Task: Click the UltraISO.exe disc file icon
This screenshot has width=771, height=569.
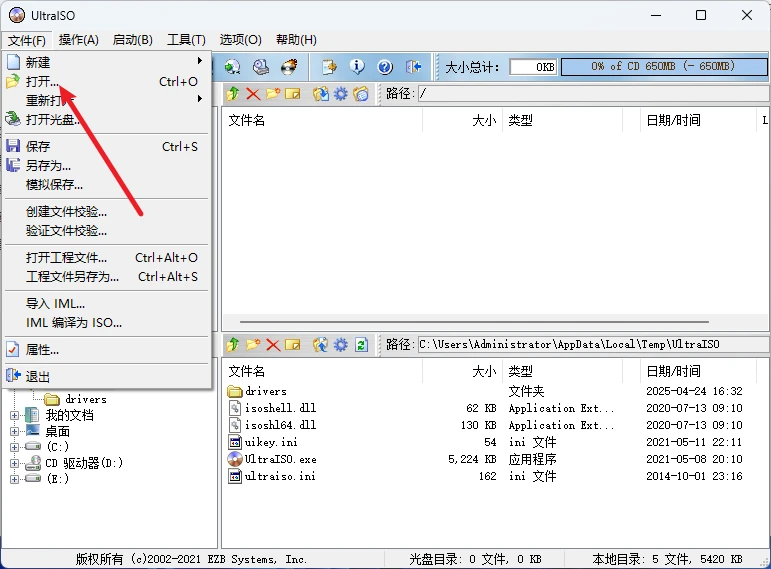Action: (235, 459)
